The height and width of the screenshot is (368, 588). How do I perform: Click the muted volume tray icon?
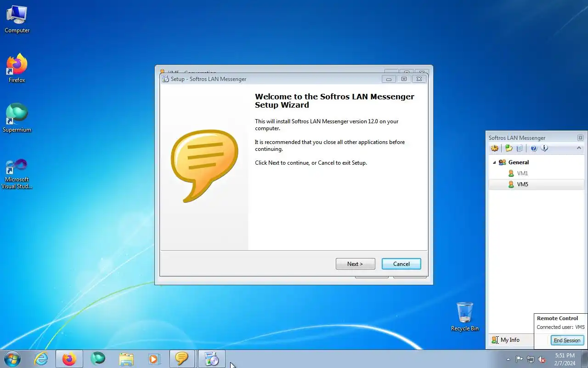542,359
